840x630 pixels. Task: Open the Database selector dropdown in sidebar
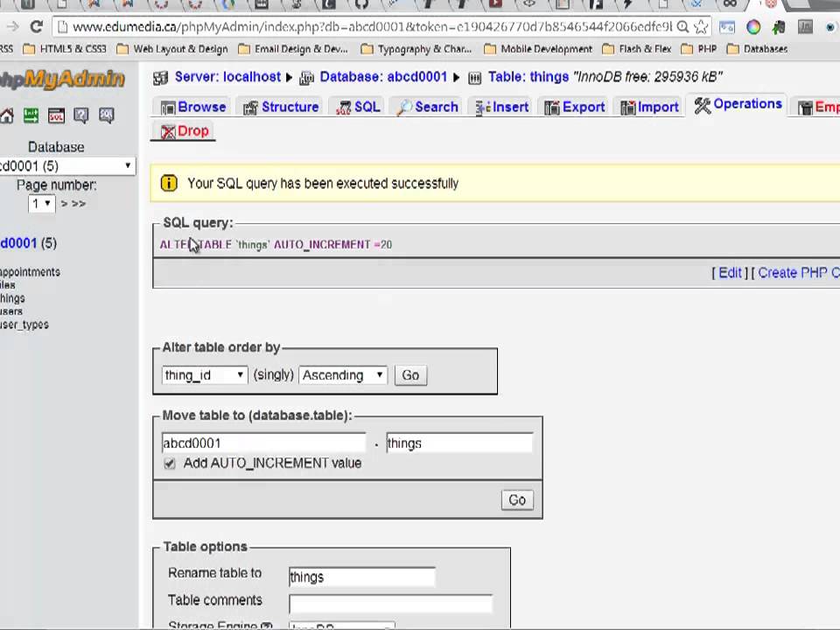(x=67, y=166)
